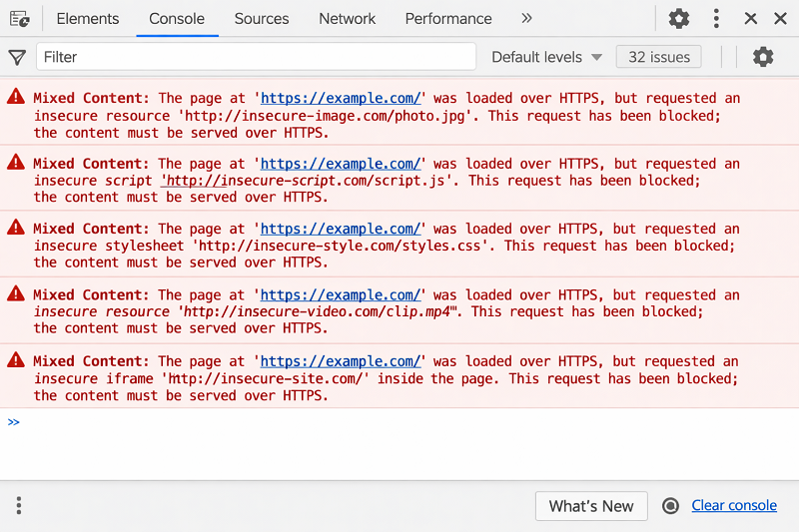The width and height of the screenshot is (799, 532).
Task: Open example.com link in clip.mp4 error
Action: 341,295
